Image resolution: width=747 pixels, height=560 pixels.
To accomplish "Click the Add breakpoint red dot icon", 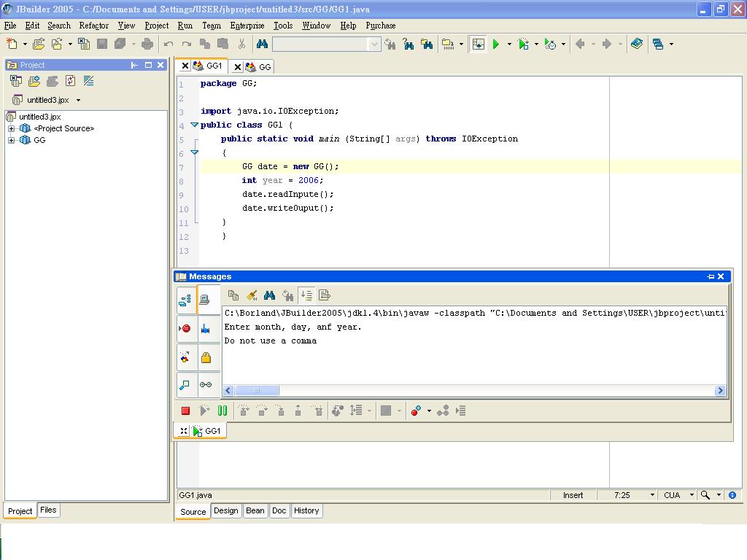I will coord(416,411).
